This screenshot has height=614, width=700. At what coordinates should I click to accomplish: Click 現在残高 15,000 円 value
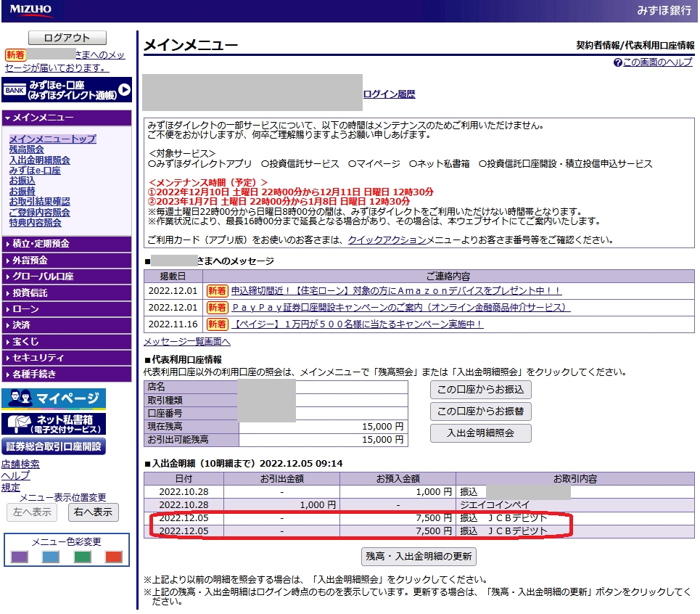point(382,427)
